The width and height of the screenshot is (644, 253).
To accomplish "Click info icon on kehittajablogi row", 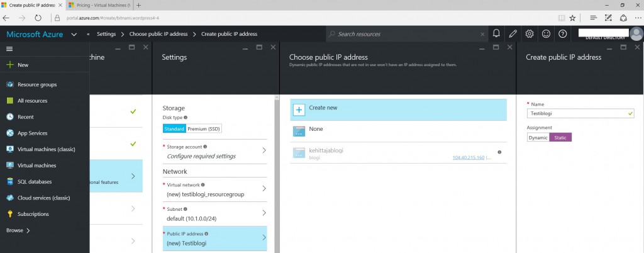I will tap(499, 152).
